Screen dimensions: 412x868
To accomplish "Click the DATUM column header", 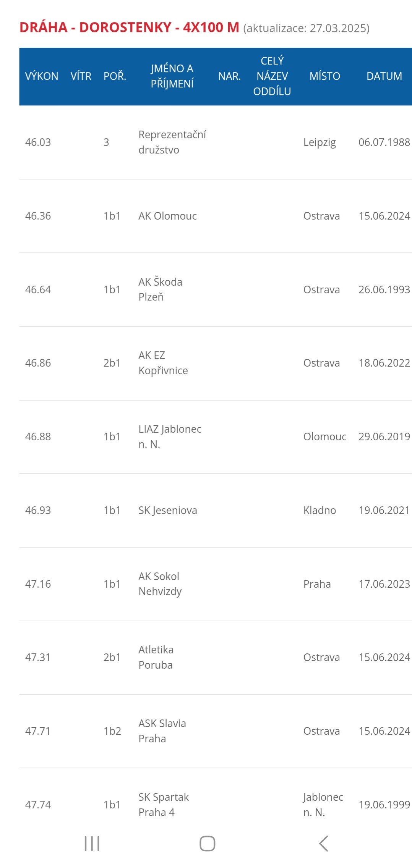I will (x=384, y=76).
